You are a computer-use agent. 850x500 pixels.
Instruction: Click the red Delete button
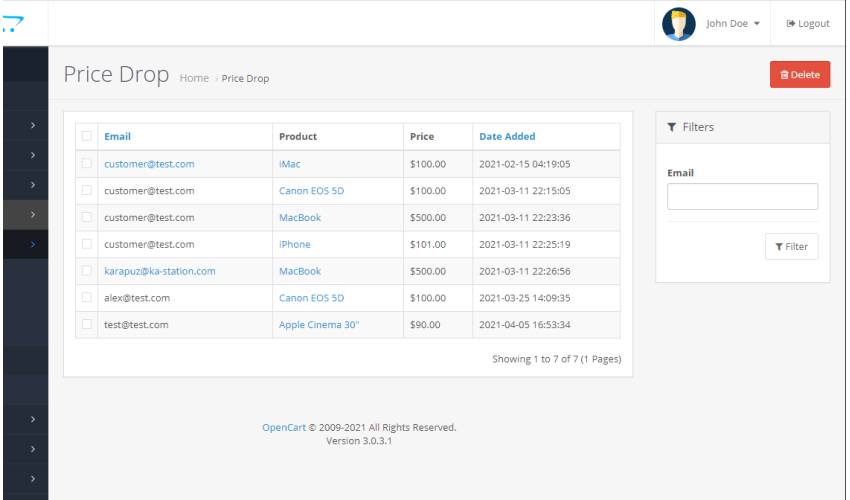(x=800, y=74)
